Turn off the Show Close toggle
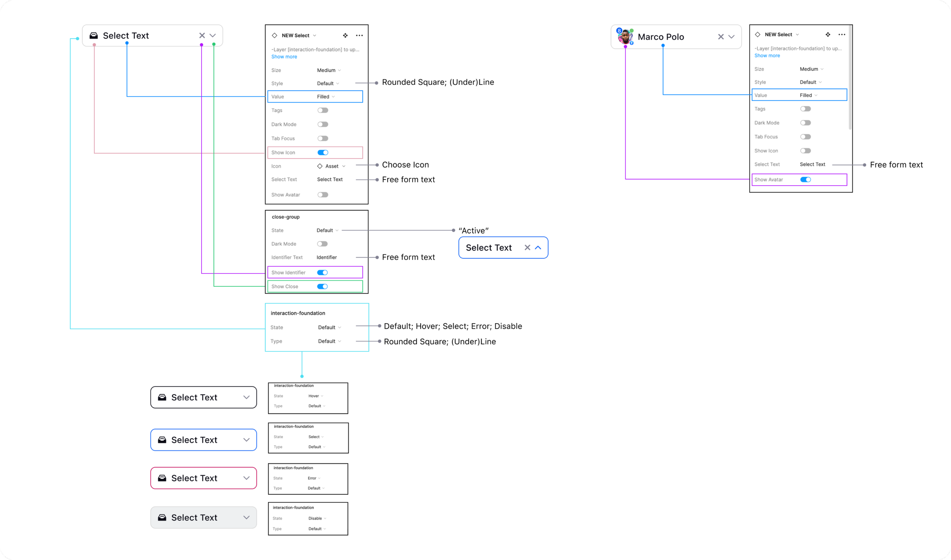 click(322, 286)
